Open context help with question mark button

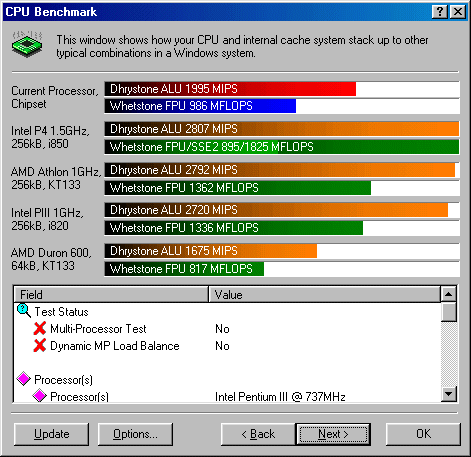tap(440, 12)
